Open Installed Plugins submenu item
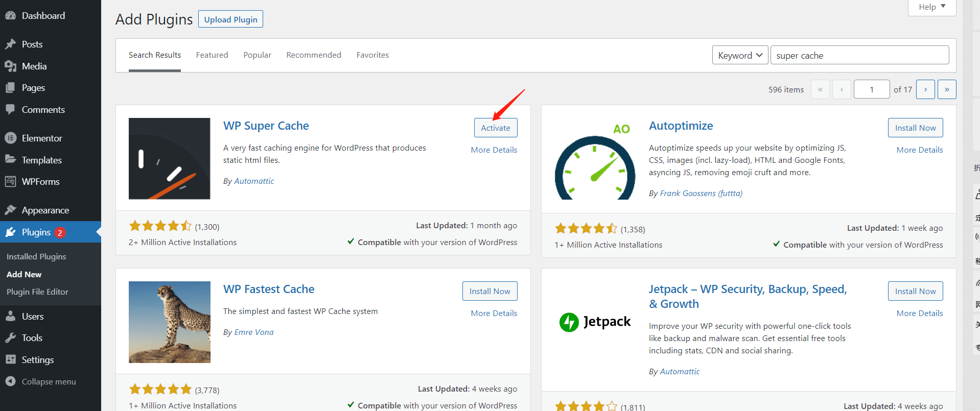Image resolution: width=980 pixels, height=411 pixels. click(36, 257)
